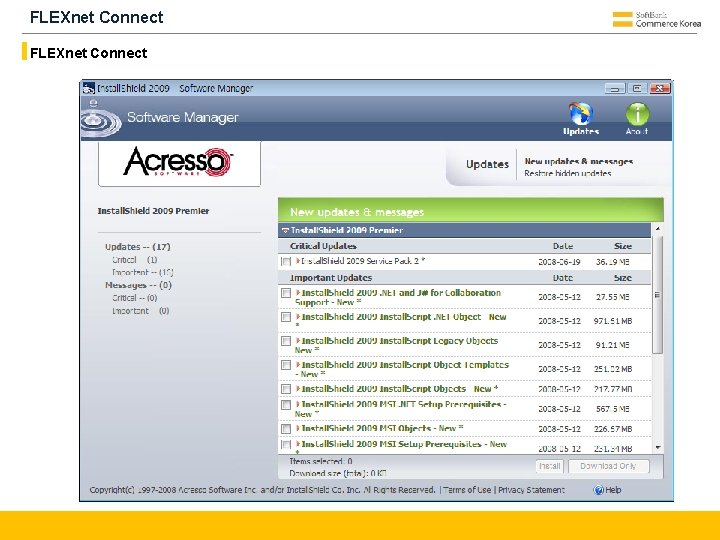This screenshot has width=720, height=540.
Task: Select Messages -- (0) in left panel
Action: (138, 285)
